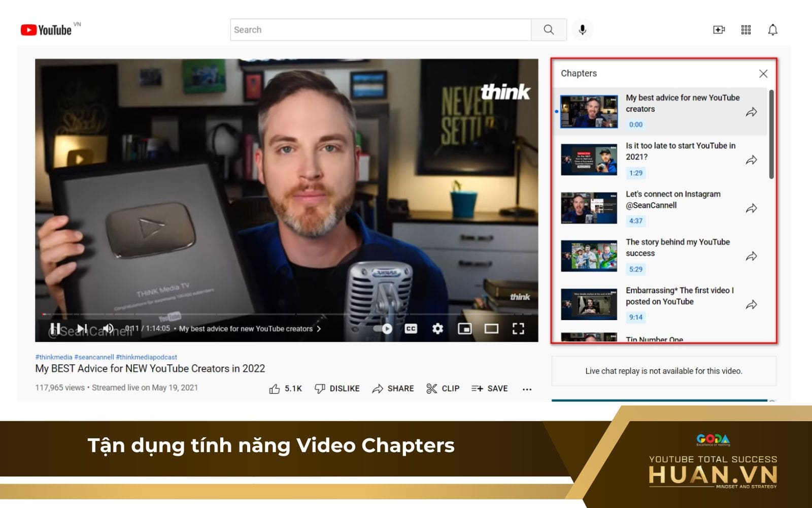The width and height of the screenshot is (812, 508).
Task: Switch to miniplayer mode
Action: coord(465,329)
